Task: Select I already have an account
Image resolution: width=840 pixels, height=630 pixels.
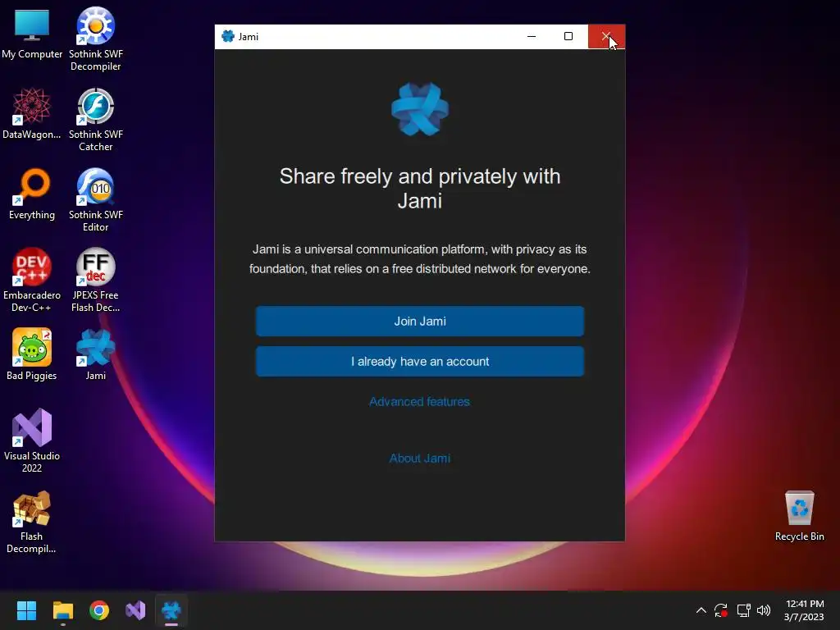Action: (x=419, y=362)
